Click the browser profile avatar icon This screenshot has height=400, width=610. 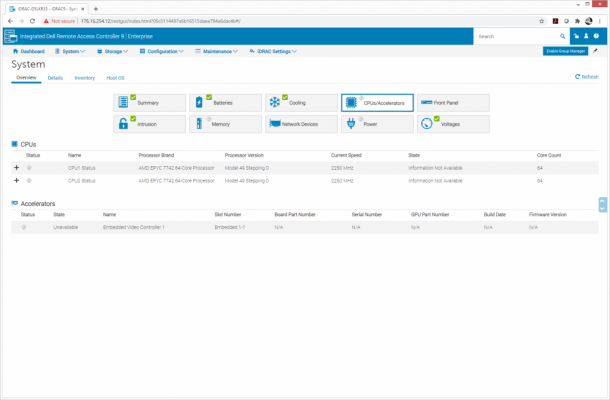[589, 21]
